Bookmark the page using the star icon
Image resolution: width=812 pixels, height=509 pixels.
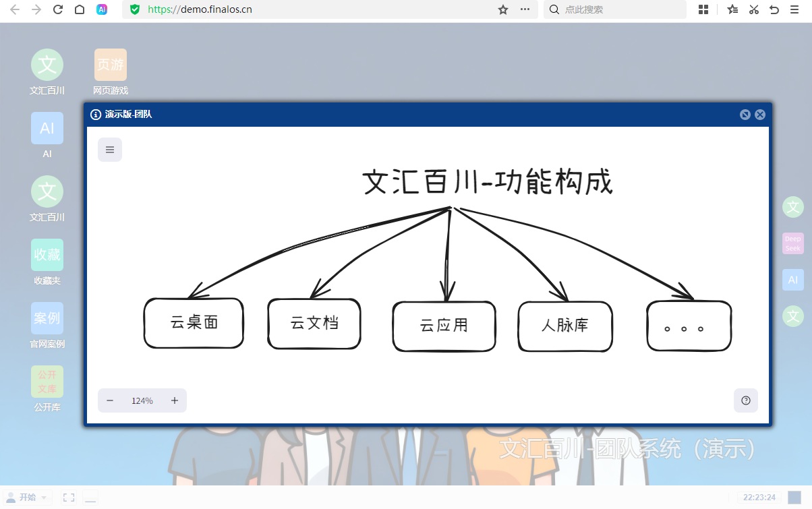pyautogui.click(x=503, y=9)
